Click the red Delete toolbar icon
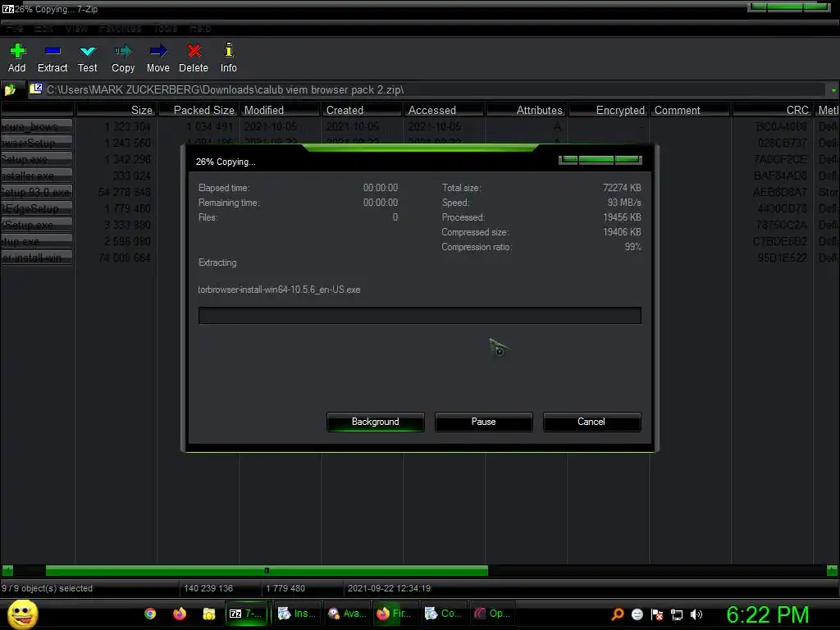The width and height of the screenshot is (840, 630). point(194,51)
